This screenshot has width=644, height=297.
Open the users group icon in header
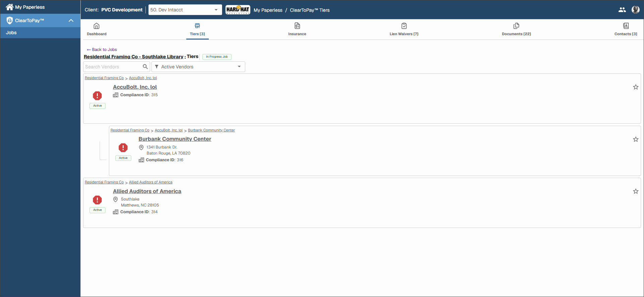[622, 10]
